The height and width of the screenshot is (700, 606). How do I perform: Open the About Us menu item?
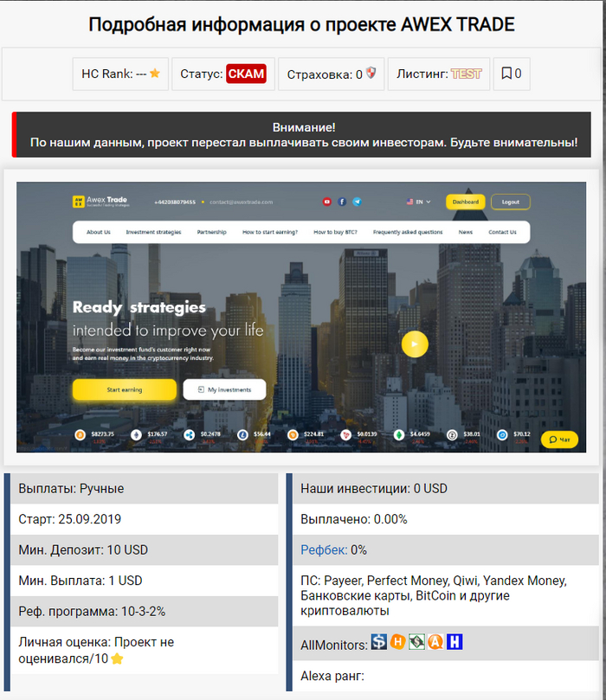click(98, 232)
